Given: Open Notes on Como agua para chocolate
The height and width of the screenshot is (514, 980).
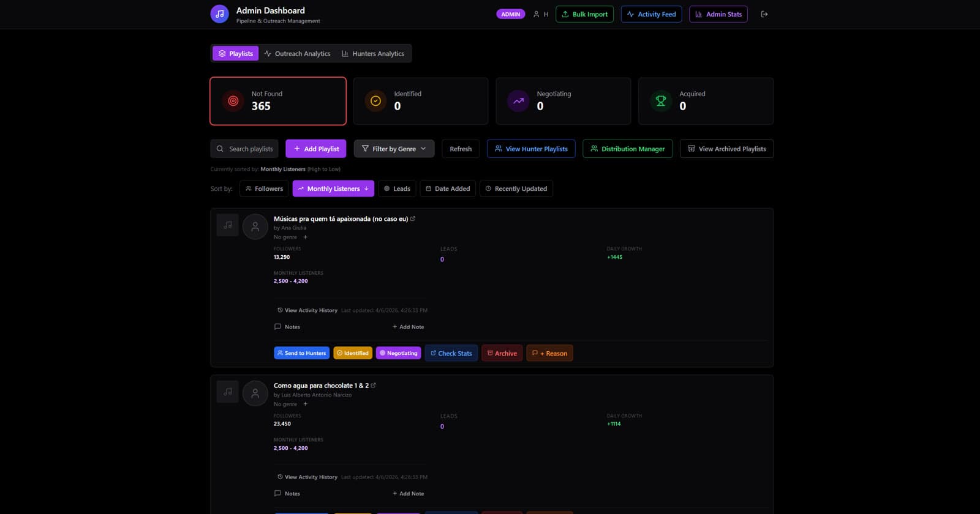Looking at the screenshot, I should pyautogui.click(x=287, y=494).
